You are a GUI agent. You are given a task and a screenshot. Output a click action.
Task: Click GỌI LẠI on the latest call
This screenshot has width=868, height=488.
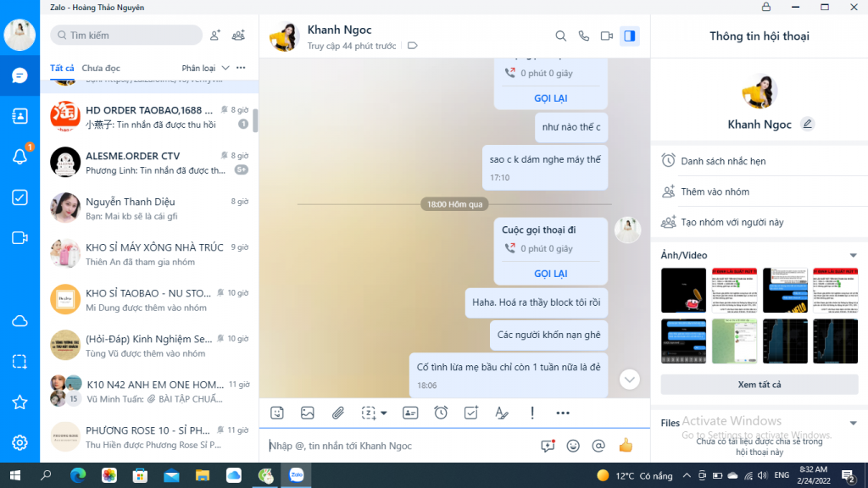click(550, 274)
